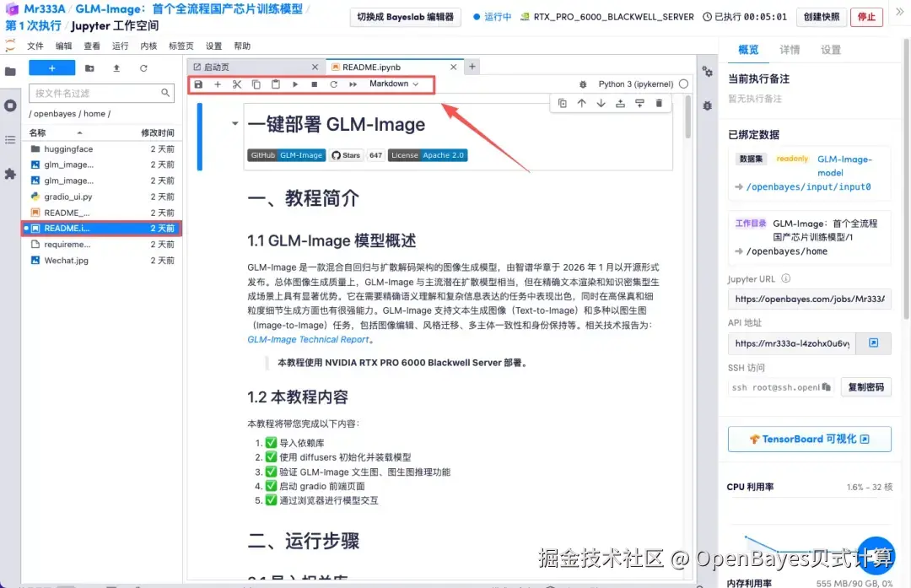Click the Python 3 (ipykernel) kernel name
This screenshot has height=588, width=911.
point(636,84)
